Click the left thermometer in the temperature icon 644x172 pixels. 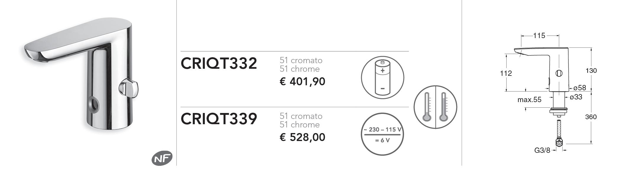click(427, 107)
